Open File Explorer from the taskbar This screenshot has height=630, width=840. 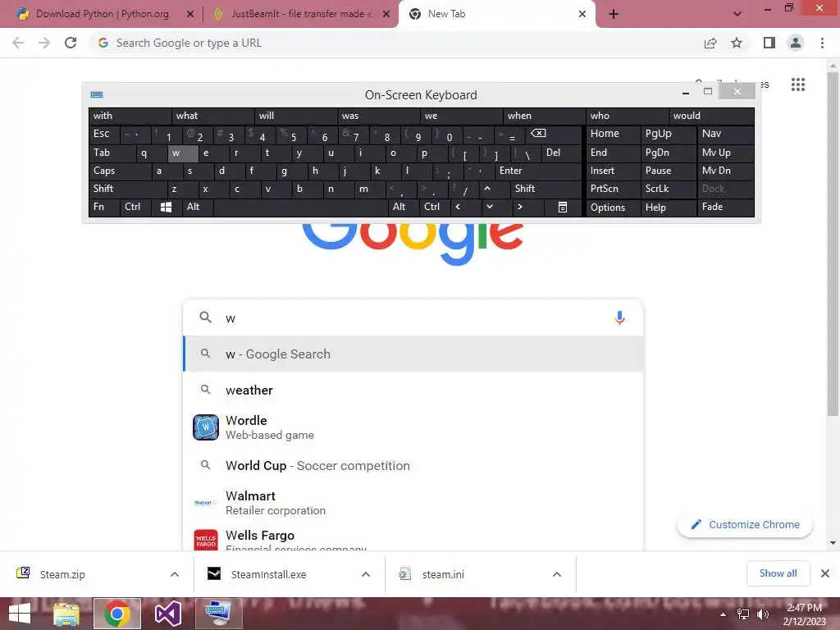click(66, 614)
